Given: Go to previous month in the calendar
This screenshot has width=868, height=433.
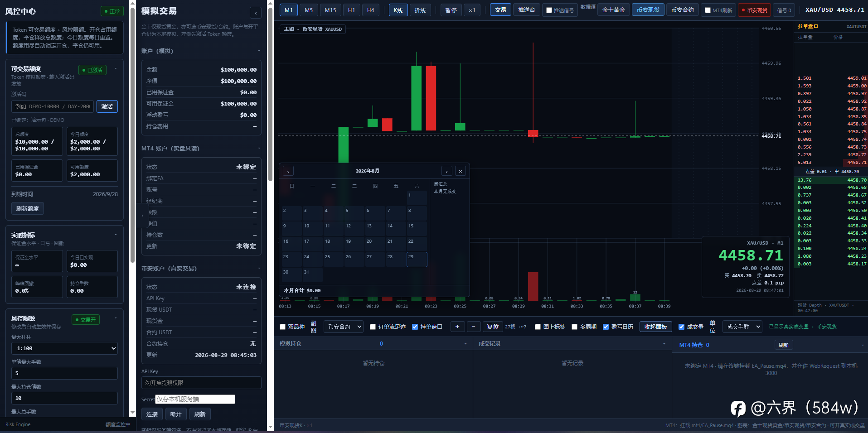Looking at the screenshot, I should click(288, 171).
